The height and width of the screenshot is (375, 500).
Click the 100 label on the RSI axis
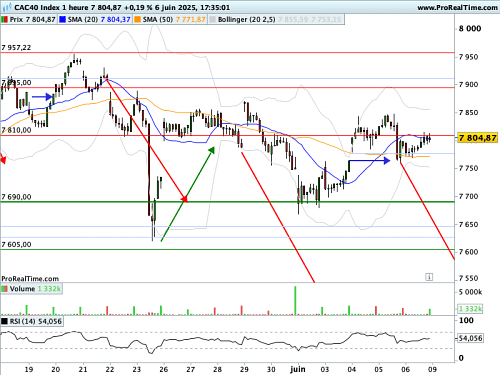pyautogui.click(x=466, y=320)
